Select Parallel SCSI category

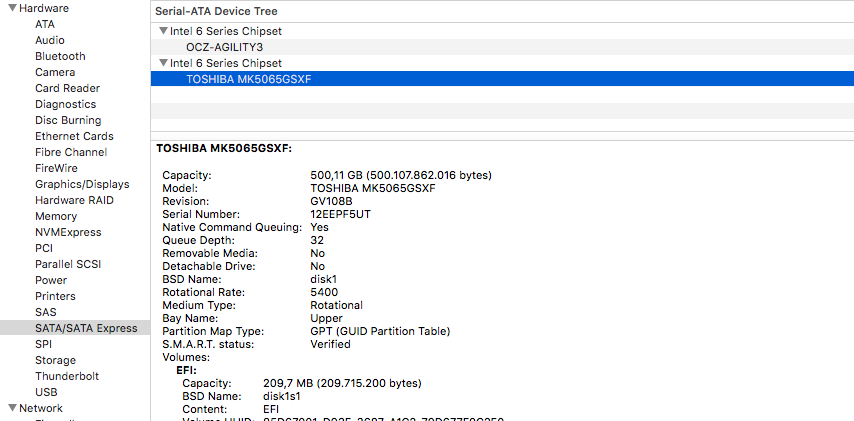(x=68, y=264)
